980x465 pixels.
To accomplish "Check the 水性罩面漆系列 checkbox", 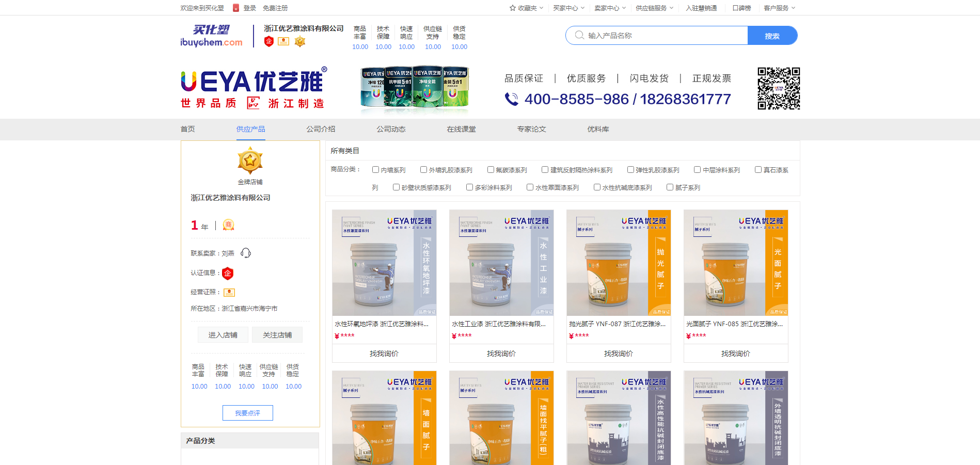I will point(530,187).
